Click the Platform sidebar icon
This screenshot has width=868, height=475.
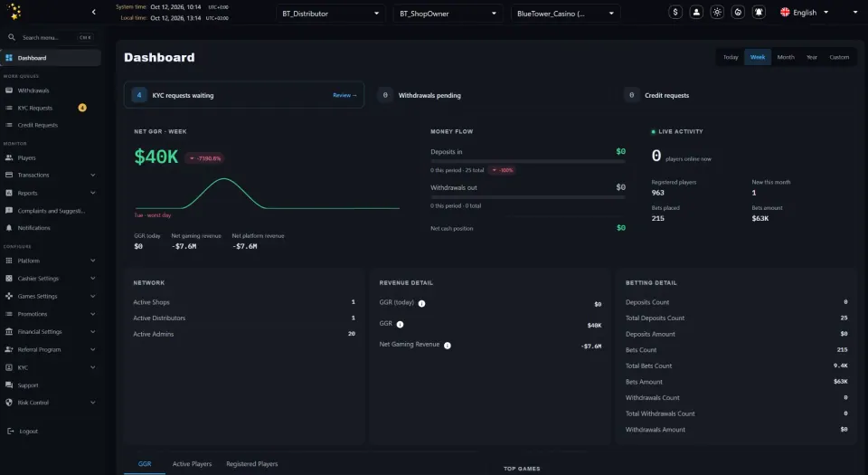(x=9, y=261)
